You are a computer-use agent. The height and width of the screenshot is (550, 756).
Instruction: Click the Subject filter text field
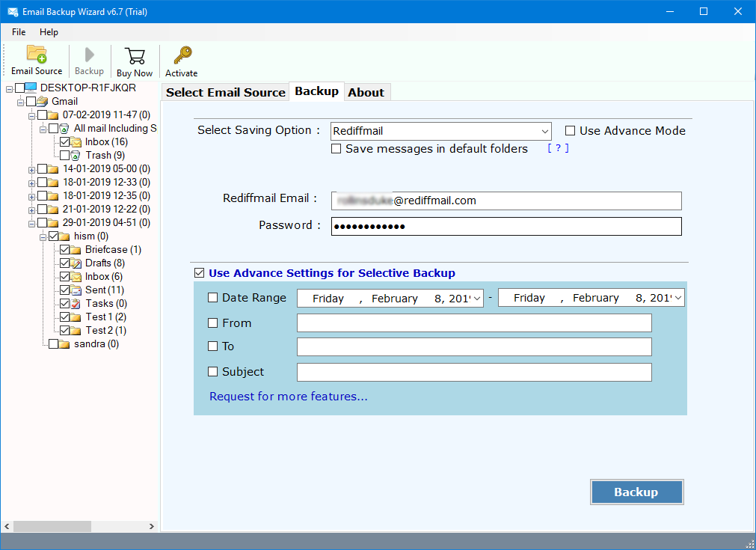[474, 372]
